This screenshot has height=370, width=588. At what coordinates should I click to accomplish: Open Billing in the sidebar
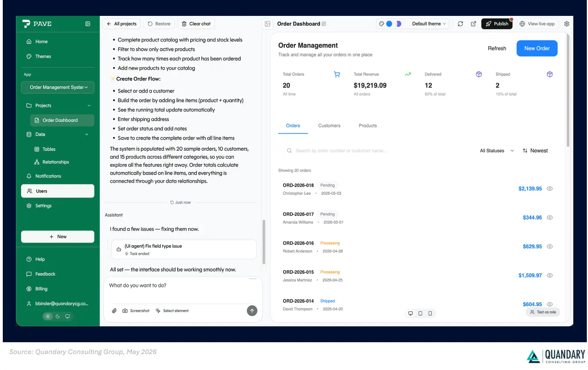[58, 289]
